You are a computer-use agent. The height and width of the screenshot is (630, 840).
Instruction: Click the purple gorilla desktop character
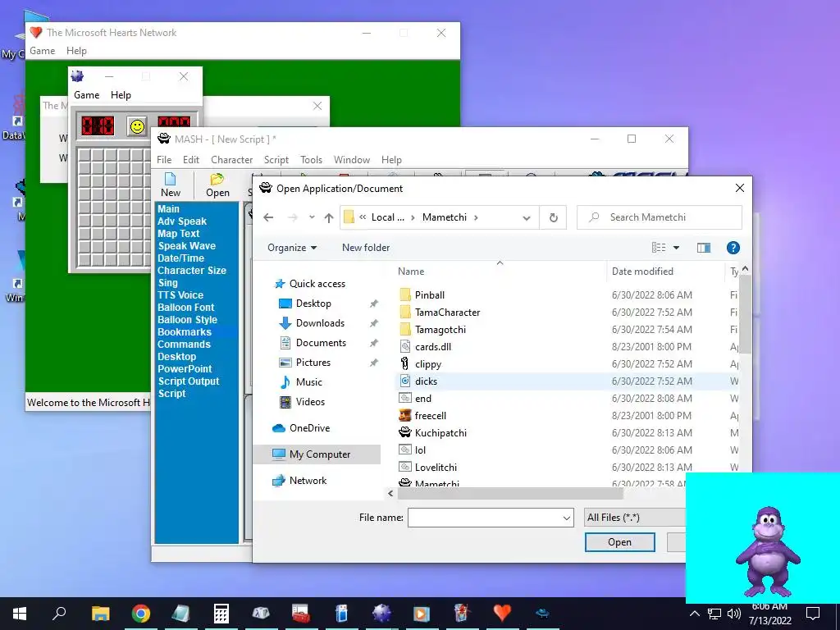[767, 553]
